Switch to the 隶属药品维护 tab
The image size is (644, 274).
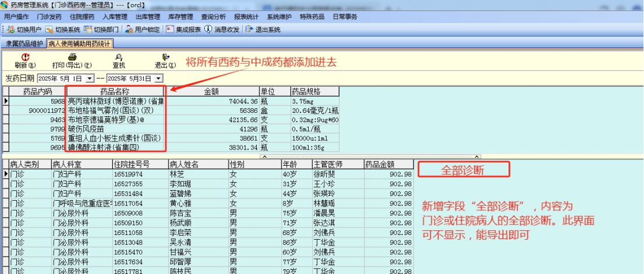click(x=24, y=44)
